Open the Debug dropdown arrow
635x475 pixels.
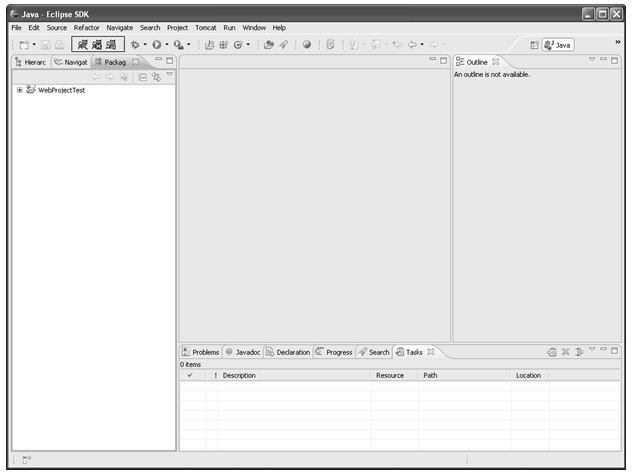[x=145, y=45]
